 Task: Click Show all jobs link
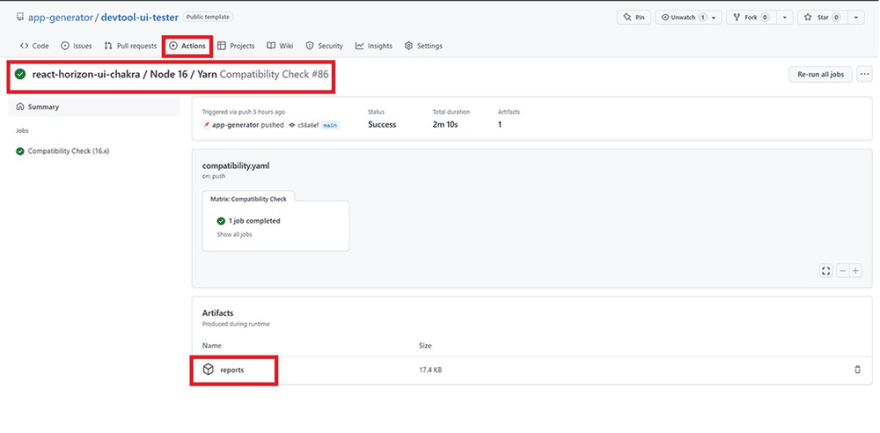coord(235,234)
